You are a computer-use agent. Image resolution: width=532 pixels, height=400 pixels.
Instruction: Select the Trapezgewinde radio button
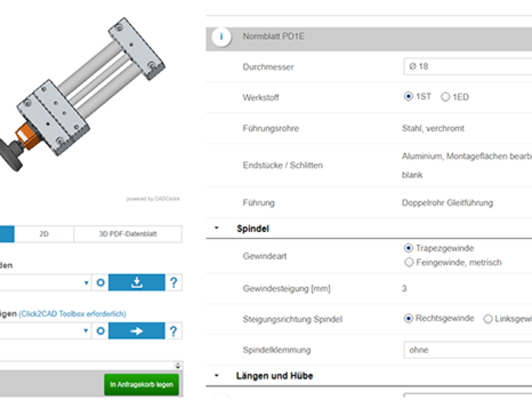408,248
